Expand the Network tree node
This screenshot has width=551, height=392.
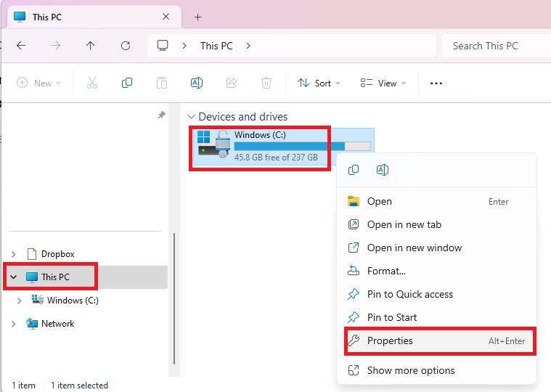pos(13,324)
